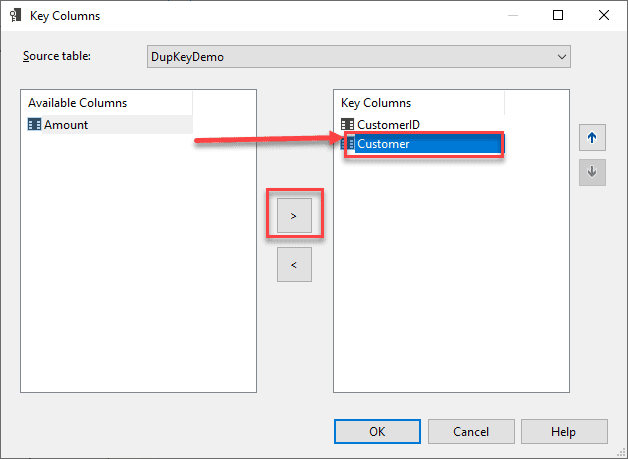
Task: Select the CustomerID key column
Action: (x=388, y=125)
